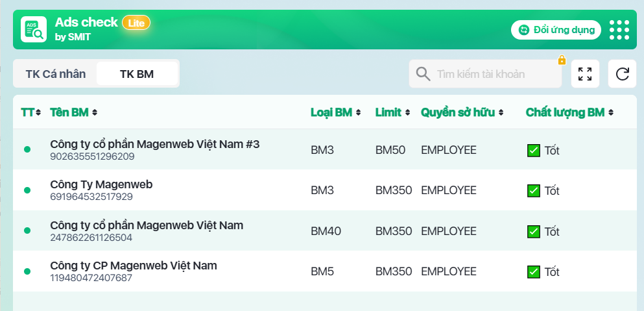The height and width of the screenshot is (311, 644).
Task: Click the BM5 type cell
Action: point(322,271)
